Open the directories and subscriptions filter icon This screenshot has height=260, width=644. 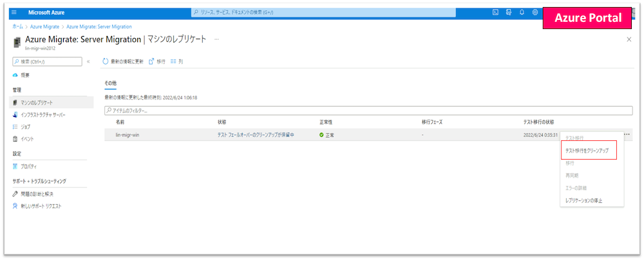click(509, 12)
